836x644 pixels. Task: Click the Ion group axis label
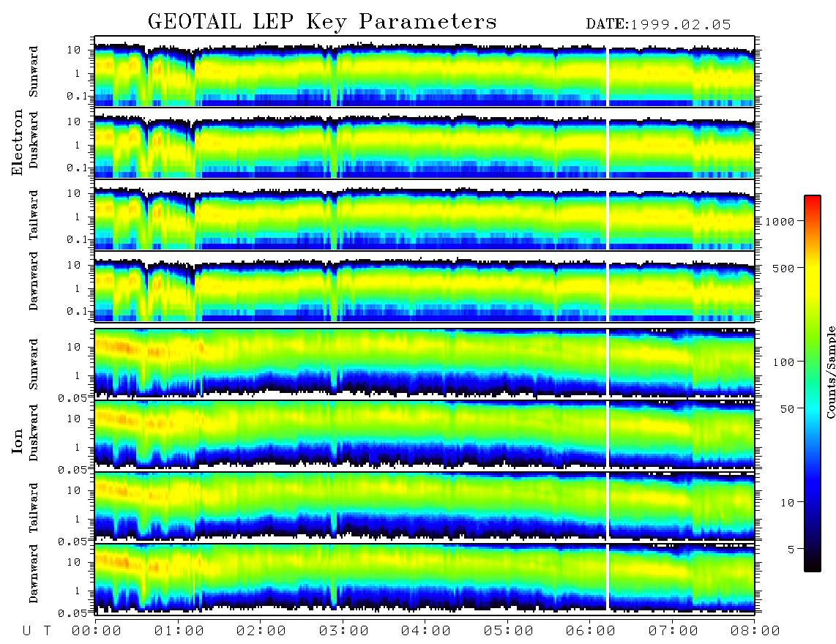18,441
